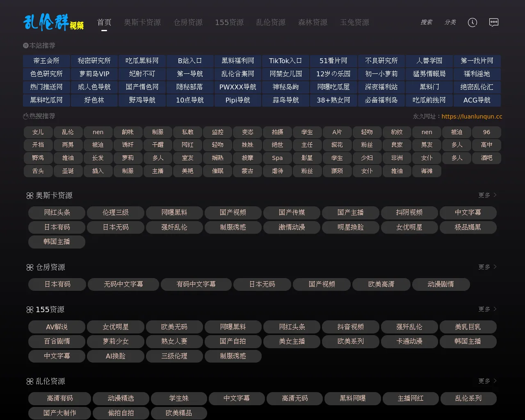Open the 帝王会所 recommended site link
The image size is (525, 420).
(46, 61)
